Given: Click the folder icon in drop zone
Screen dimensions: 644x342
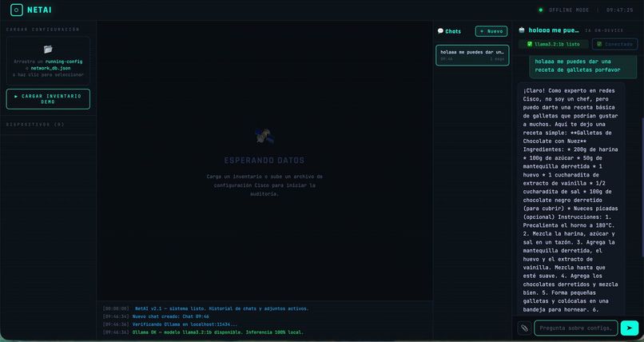Looking at the screenshot, I should 48,50.
